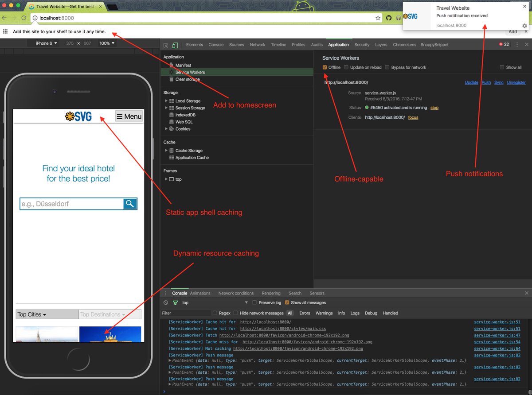Click the localhost:8000 address bar

(206, 18)
